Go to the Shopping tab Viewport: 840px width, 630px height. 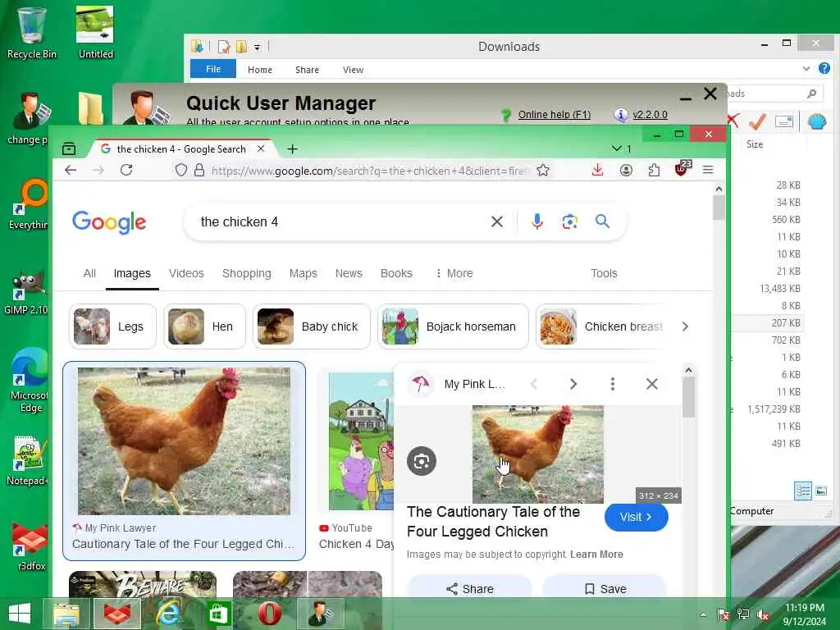246,273
